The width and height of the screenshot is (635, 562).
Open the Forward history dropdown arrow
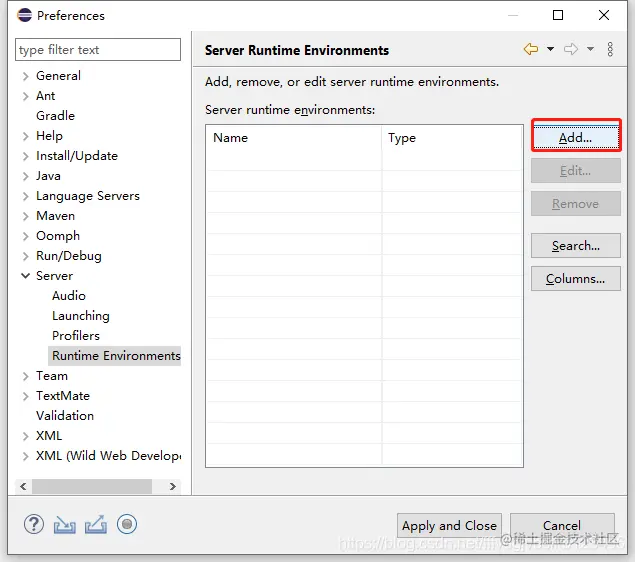click(x=590, y=49)
